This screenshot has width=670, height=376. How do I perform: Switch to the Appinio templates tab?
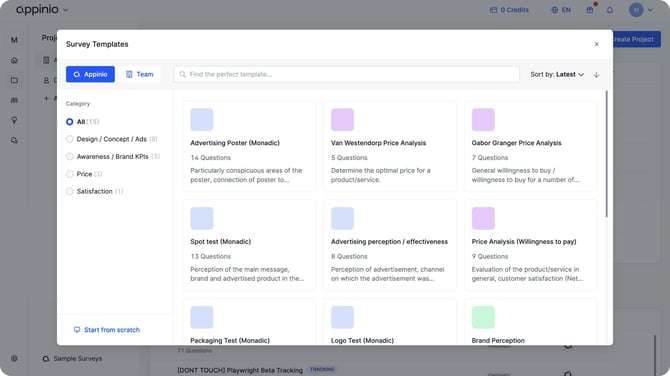click(x=90, y=74)
